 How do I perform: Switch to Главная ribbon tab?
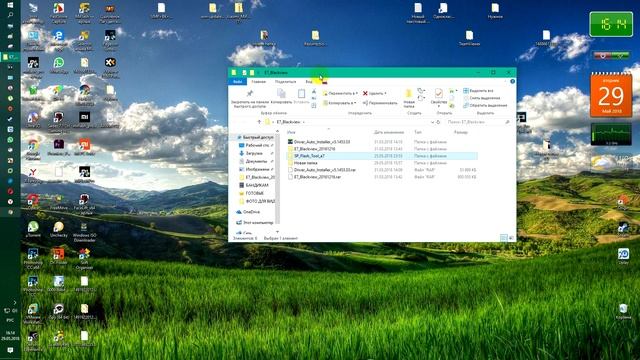258,82
